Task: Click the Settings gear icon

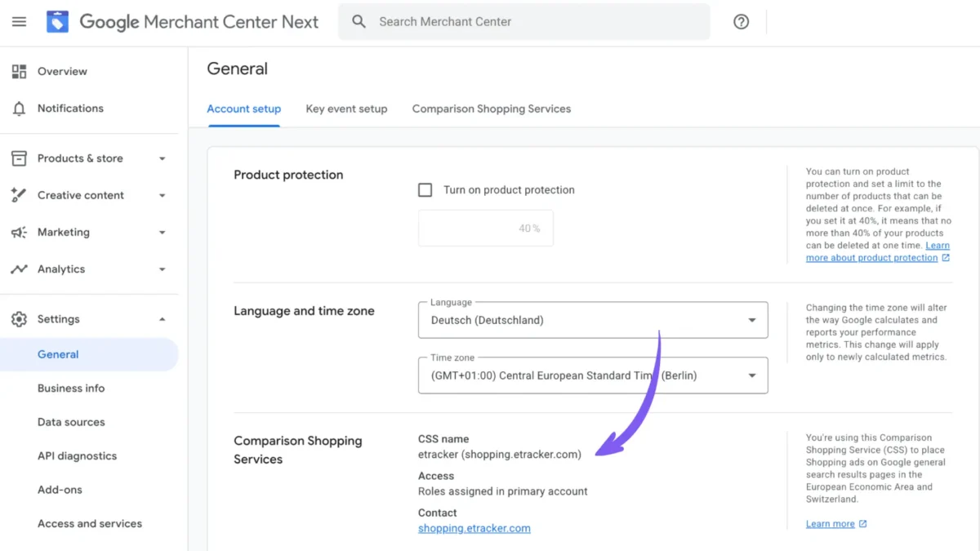Action: [x=19, y=318]
